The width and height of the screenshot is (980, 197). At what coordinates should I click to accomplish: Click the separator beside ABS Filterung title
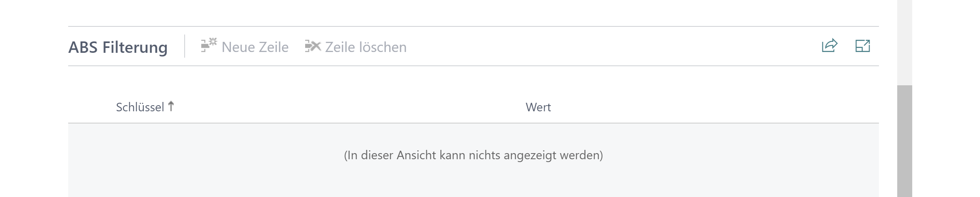(x=185, y=46)
